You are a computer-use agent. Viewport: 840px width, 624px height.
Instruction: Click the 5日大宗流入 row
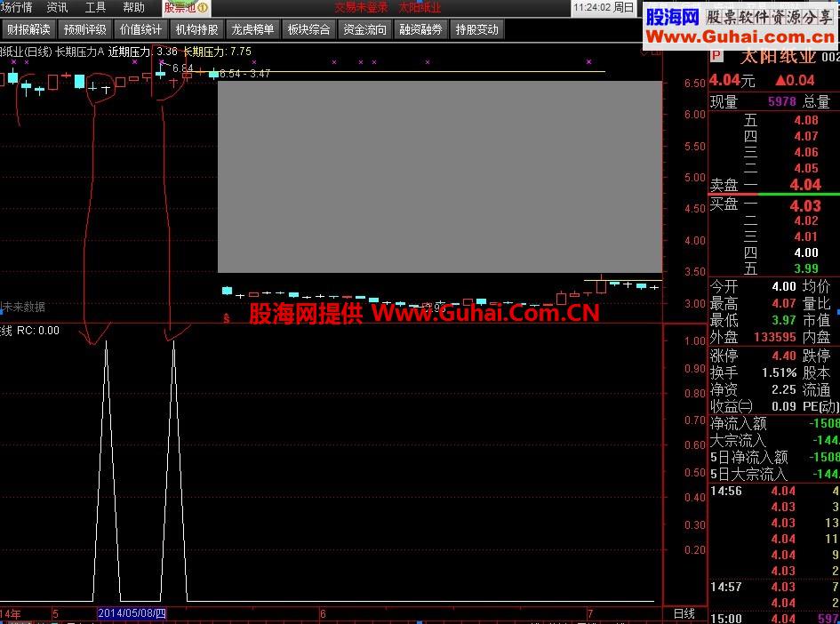tap(774, 474)
